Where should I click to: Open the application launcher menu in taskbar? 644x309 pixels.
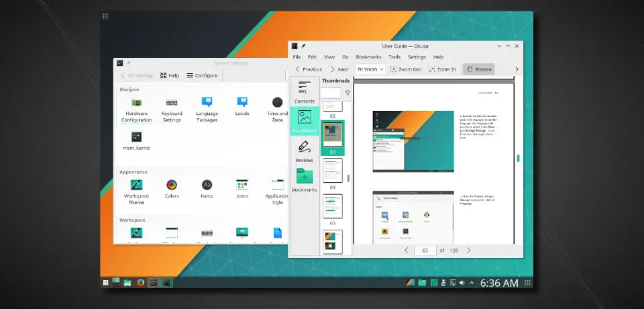click(x=106, y=283)
